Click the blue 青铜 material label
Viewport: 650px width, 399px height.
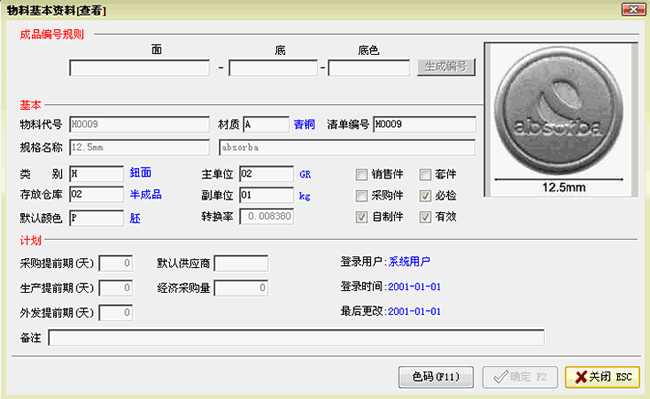point(304,124)
